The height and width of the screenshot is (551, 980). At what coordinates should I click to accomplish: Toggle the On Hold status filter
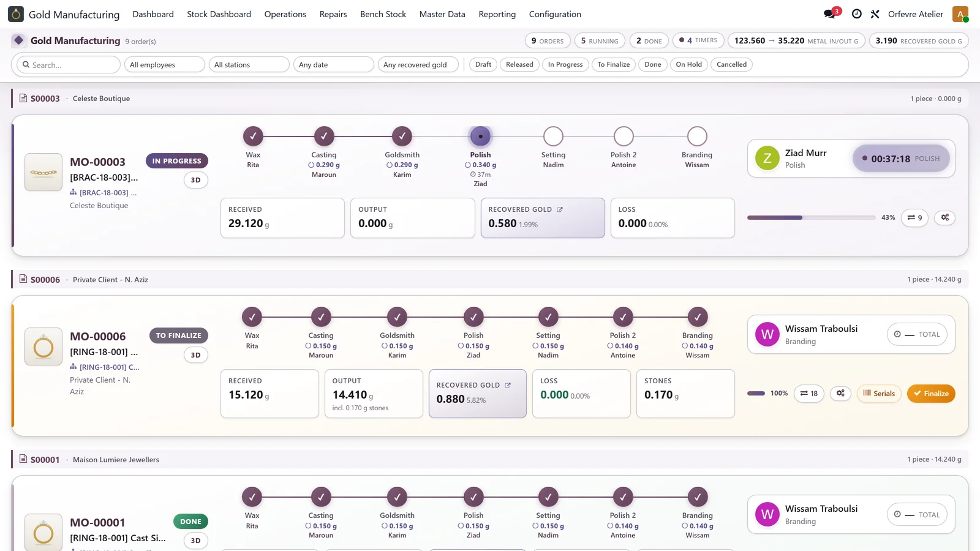(689, 64)
